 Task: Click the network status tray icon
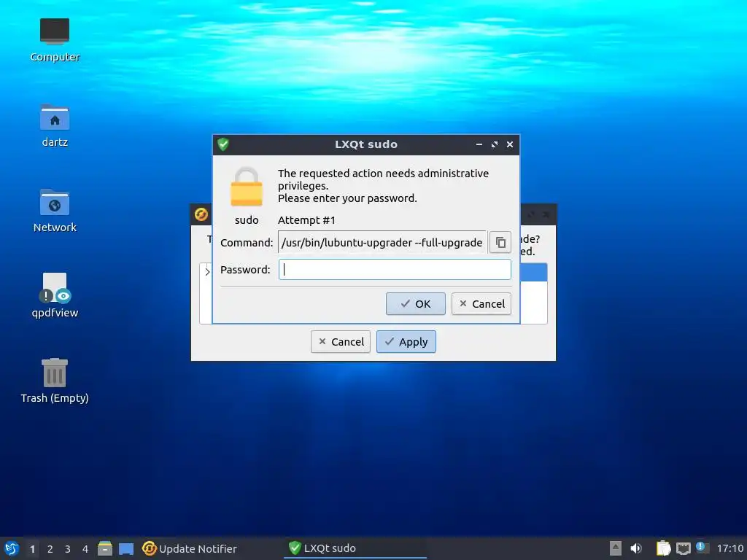(x=683, y=548)
